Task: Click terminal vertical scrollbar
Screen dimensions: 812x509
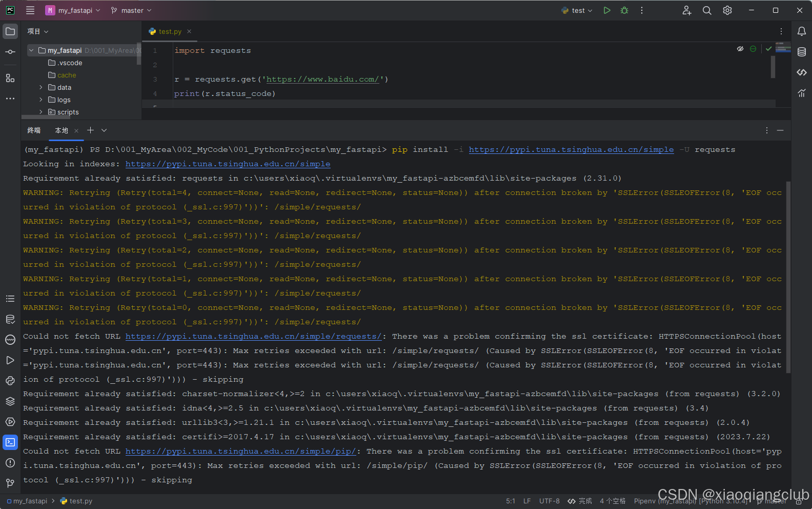Action: click(x=788, y=277)
